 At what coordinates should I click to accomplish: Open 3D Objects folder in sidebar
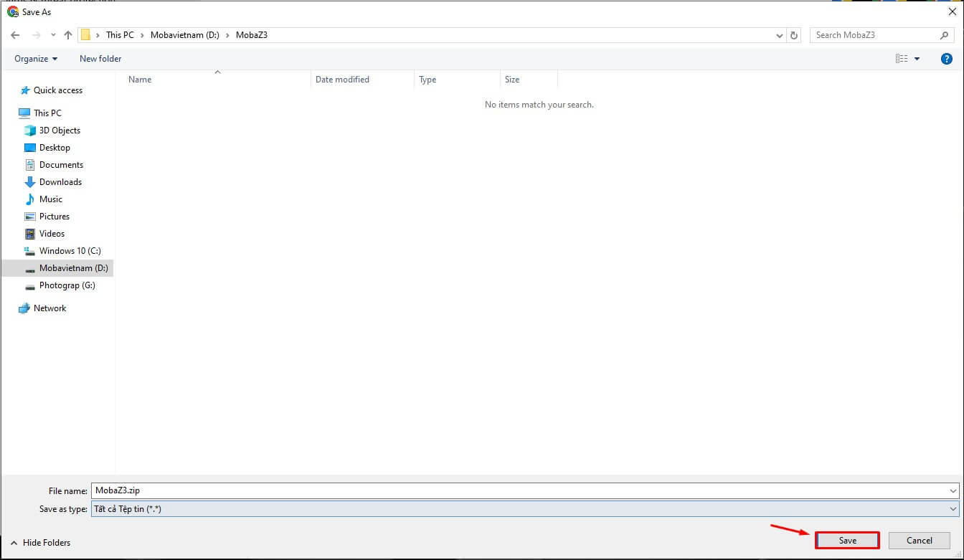60,130
